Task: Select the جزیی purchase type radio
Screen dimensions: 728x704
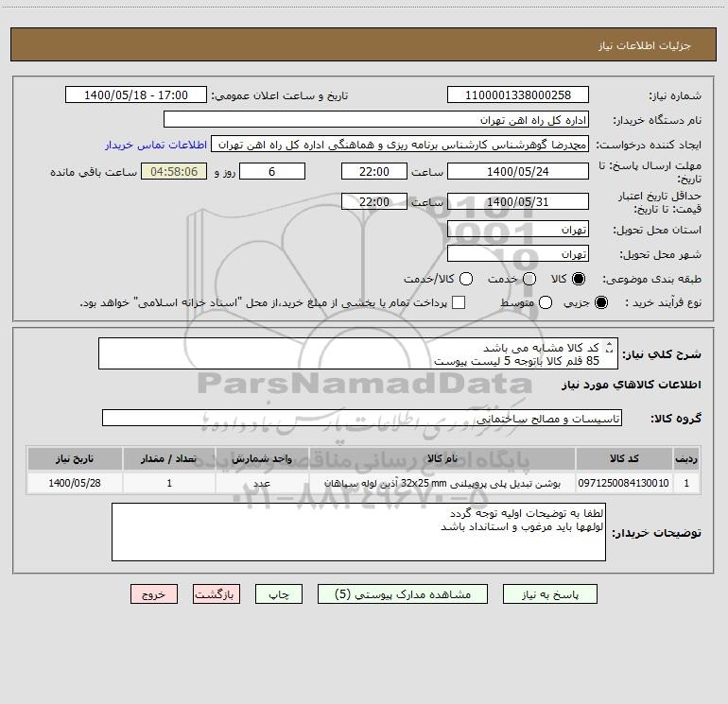Action: pyautogui.click(x=601, y=302)
